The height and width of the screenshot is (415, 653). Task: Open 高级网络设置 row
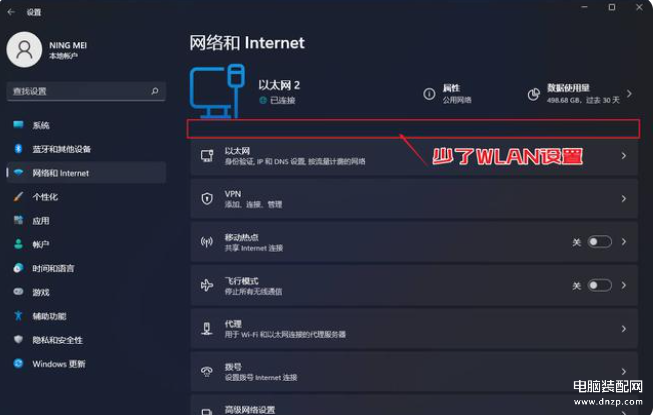414,405
